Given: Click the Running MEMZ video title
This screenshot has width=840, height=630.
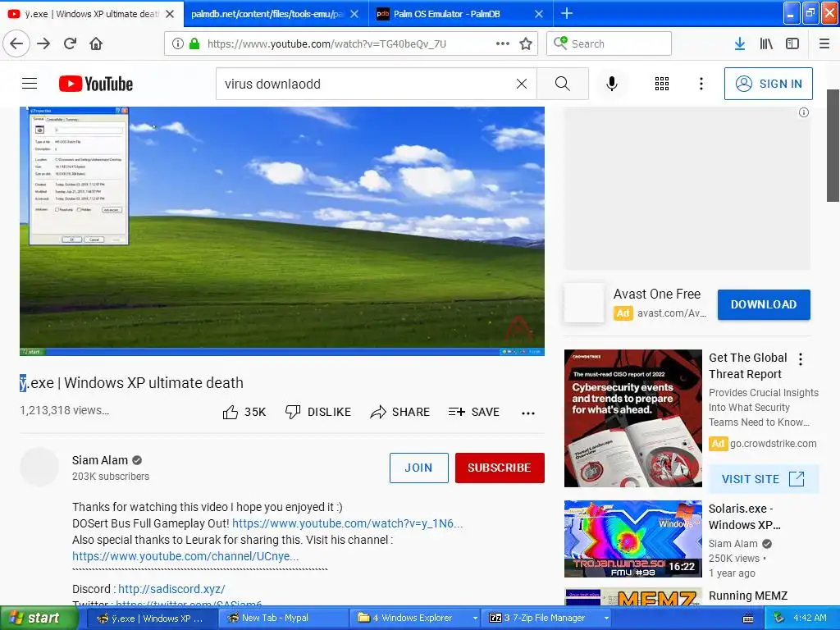Looking at the screenshot, I should pyautogui.click(x=748, y=596).
